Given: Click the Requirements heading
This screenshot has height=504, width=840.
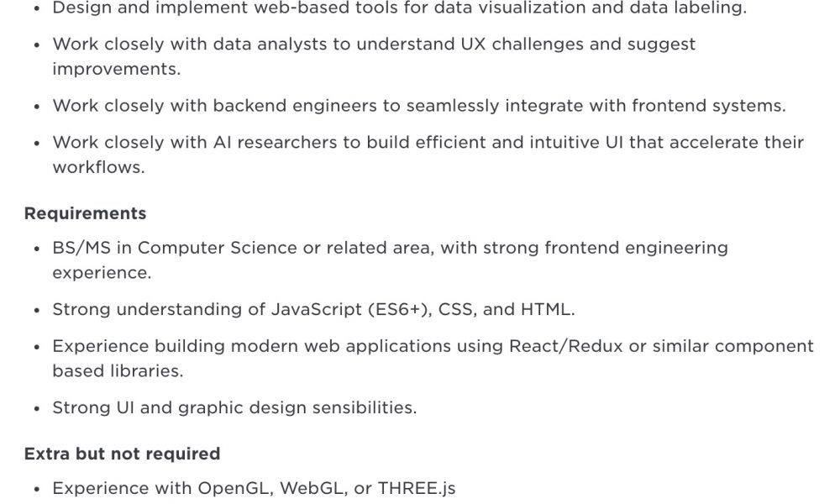Looking at the screenshot, I should point(85,213).
